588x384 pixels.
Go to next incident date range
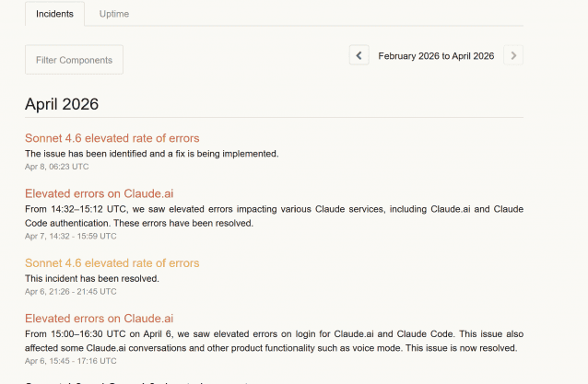[x=513, y=56]
